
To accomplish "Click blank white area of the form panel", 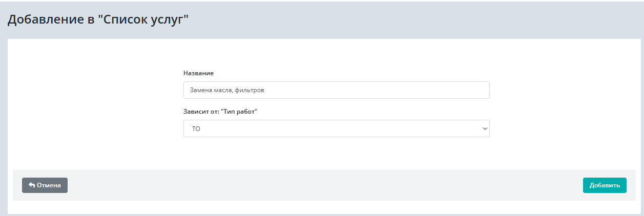I will (92, 102).
